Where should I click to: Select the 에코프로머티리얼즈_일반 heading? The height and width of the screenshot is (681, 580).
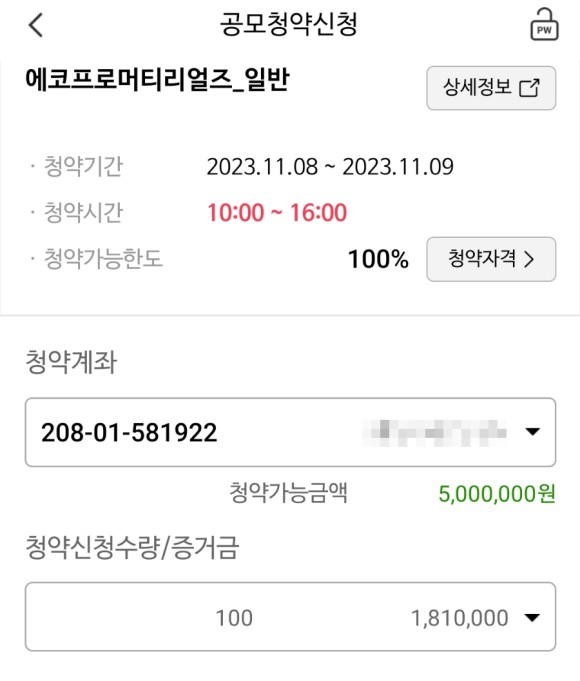point(157,81)
